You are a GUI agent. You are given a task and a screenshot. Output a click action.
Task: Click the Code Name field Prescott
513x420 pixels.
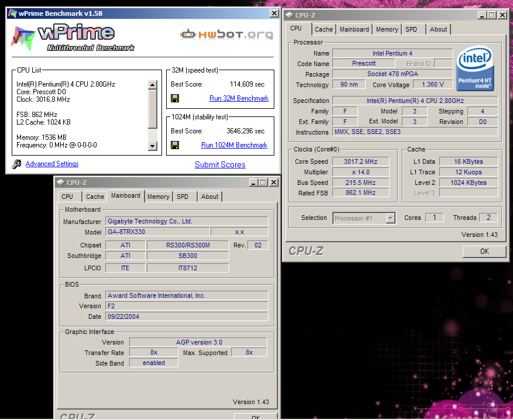click(x=364, y=63)
